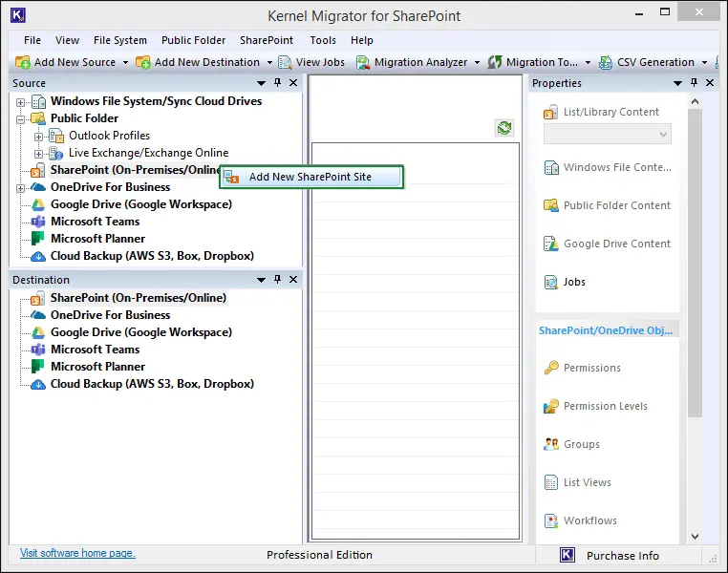Viewport: 728px width, 573px height.
Task: Follow the Visit software home page link
Action: coord(77,554)
